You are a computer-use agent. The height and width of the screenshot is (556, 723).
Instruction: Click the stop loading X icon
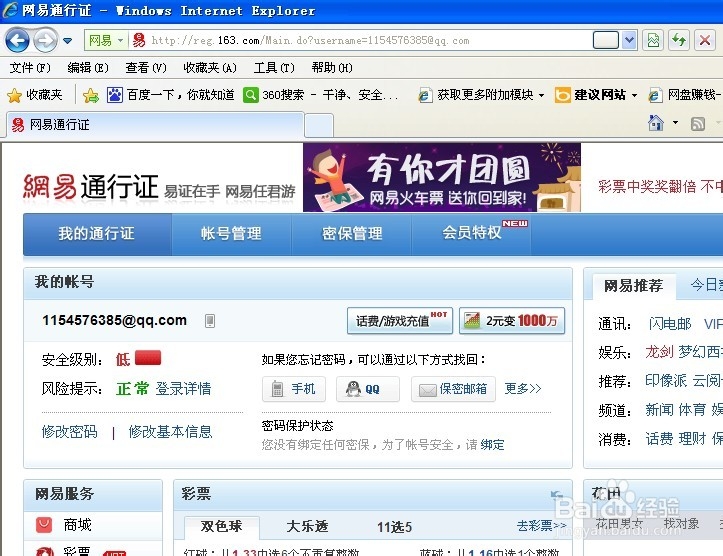click(x=705, y=41)
